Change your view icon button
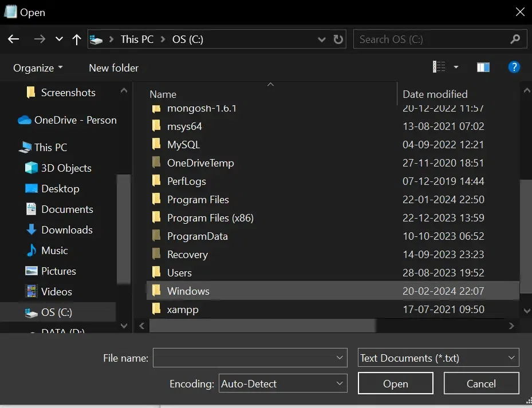 [439, 67]
